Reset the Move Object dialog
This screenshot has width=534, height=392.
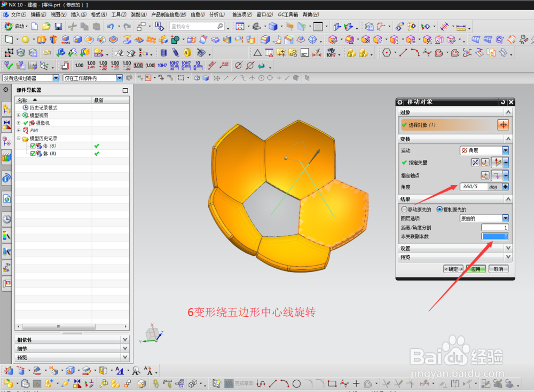503,102
